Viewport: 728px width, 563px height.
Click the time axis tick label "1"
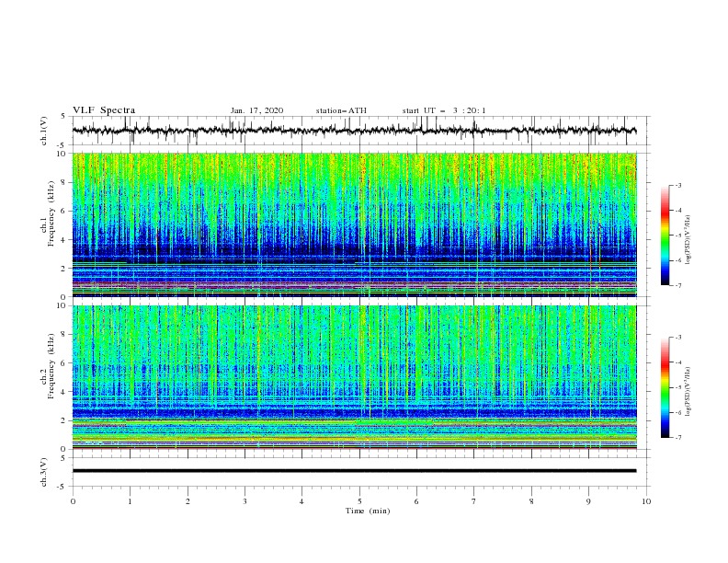coord(130,501)
